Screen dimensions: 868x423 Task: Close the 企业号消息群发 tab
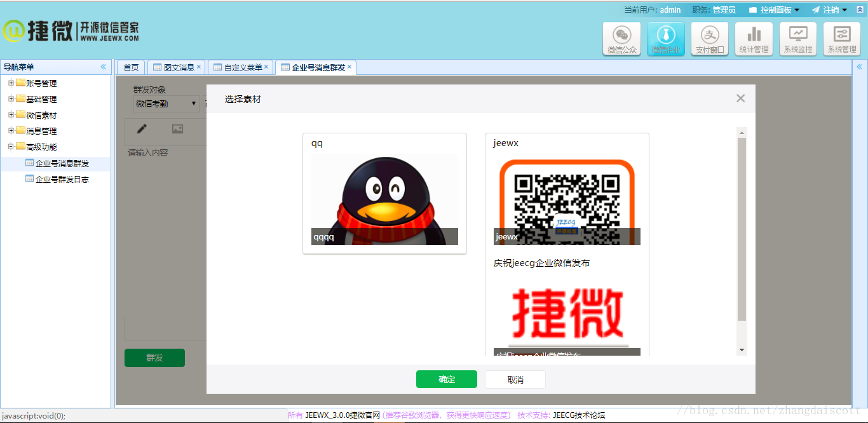349,67
